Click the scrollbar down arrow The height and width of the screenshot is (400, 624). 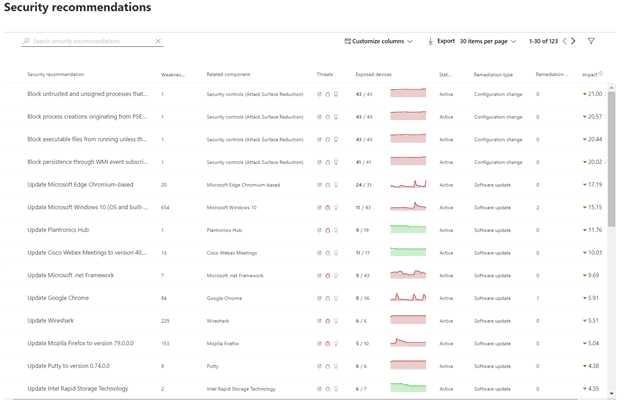click(612, 394)
